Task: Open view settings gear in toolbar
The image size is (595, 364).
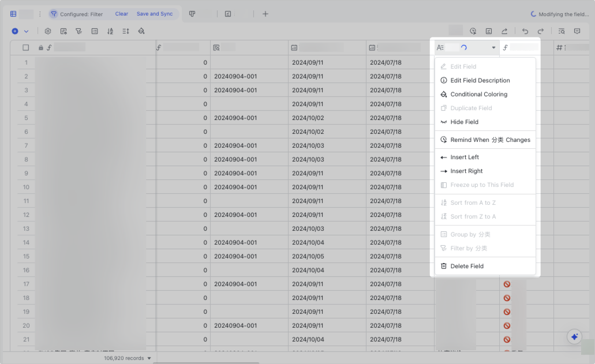Action: (x=48, y=31)
